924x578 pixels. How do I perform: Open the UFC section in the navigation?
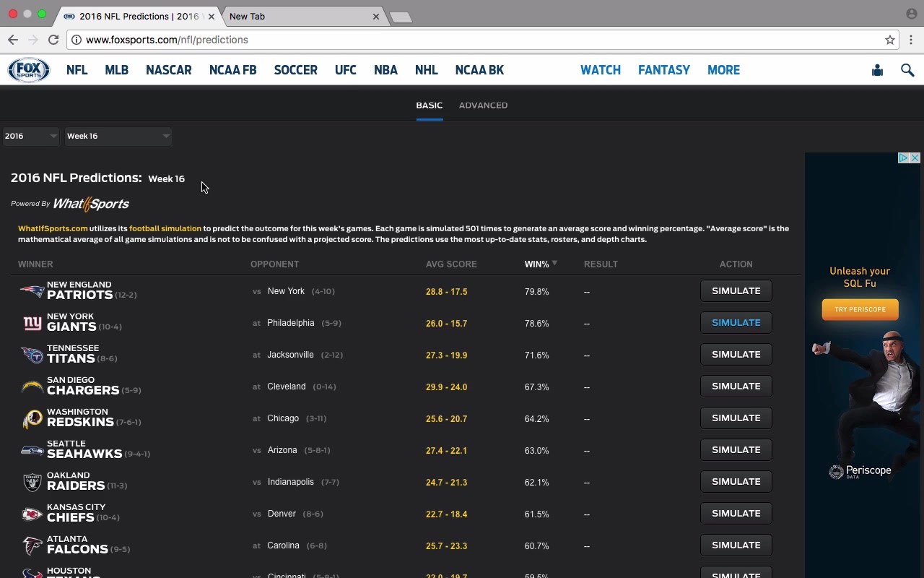345,70
